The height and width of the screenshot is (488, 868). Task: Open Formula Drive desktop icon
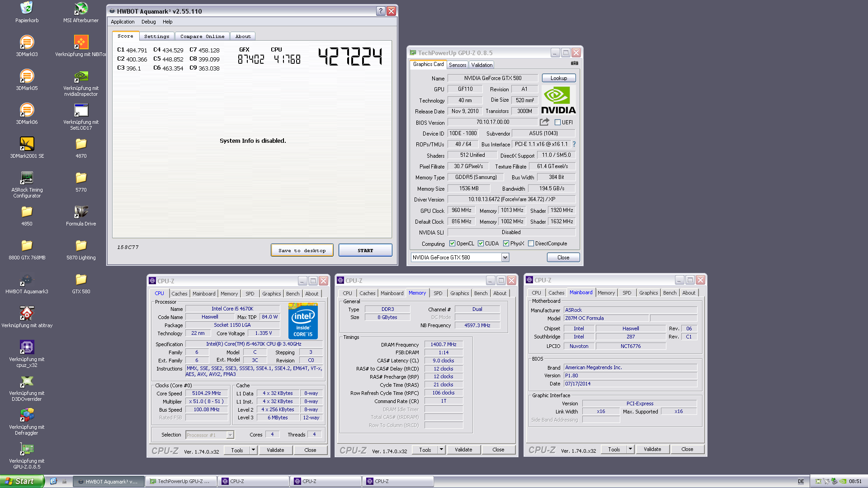[81, 211]
